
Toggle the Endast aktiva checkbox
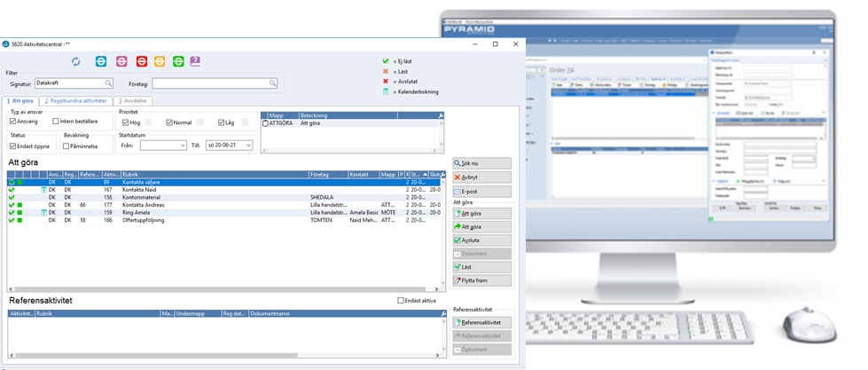(x=402, y=301)
